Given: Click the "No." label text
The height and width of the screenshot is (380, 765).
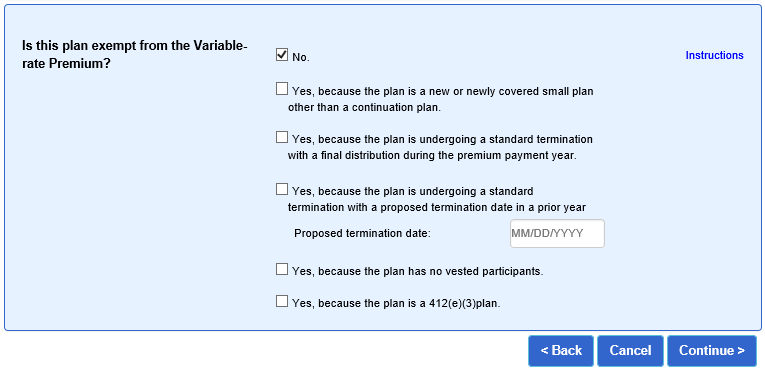Looking at the screenshot, I should point(301,58).
